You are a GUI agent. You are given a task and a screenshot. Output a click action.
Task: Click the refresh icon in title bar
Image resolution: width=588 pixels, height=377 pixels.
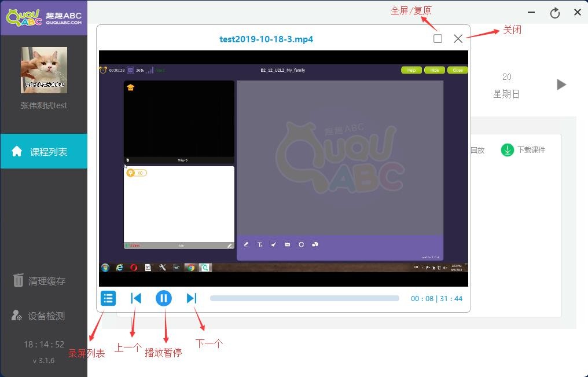[554, 13]
